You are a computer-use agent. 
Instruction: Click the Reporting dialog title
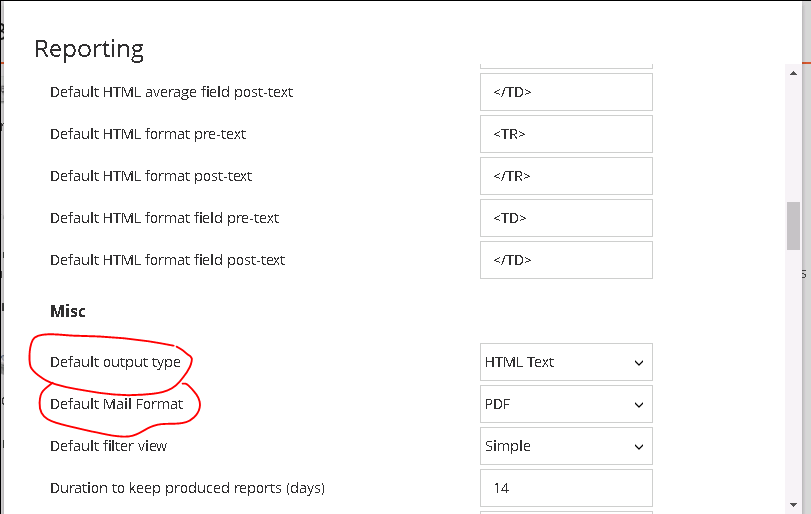coord(89,49)
